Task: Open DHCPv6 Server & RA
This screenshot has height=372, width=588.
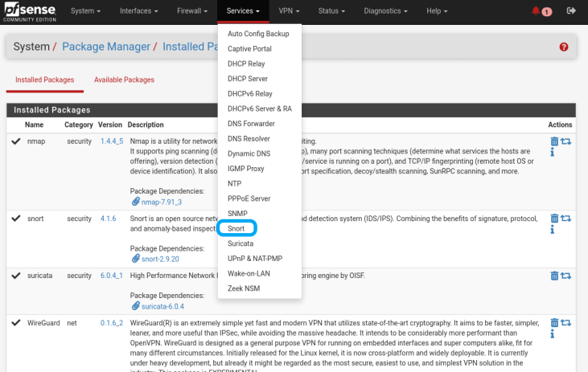Action: (x=260, y=108)
